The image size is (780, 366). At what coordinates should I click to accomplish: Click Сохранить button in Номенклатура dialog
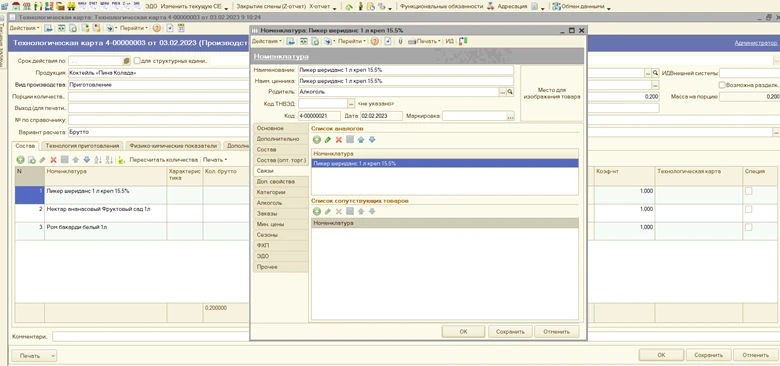(x=510, y=331)
